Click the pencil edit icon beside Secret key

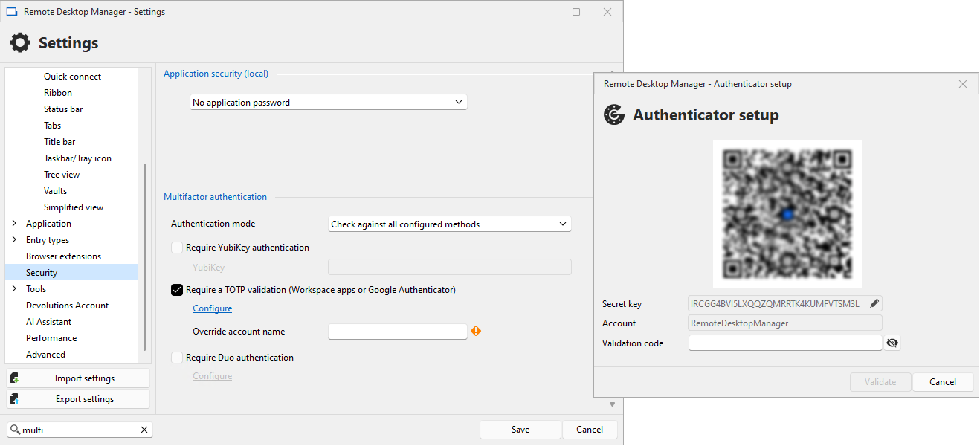[x=875, y=303]
